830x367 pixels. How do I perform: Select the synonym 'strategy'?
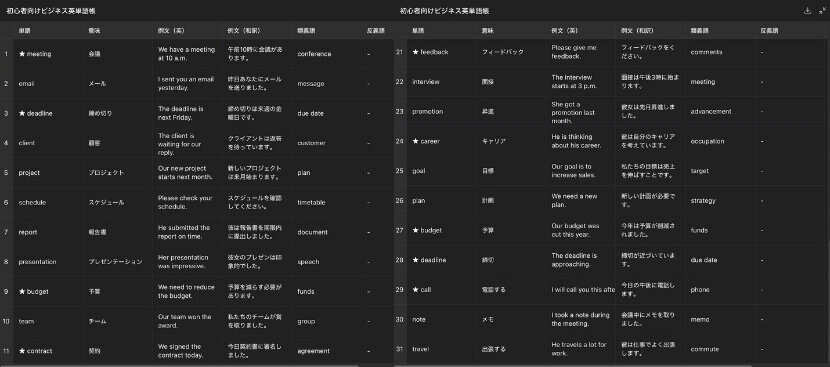(x=703, y=201)
